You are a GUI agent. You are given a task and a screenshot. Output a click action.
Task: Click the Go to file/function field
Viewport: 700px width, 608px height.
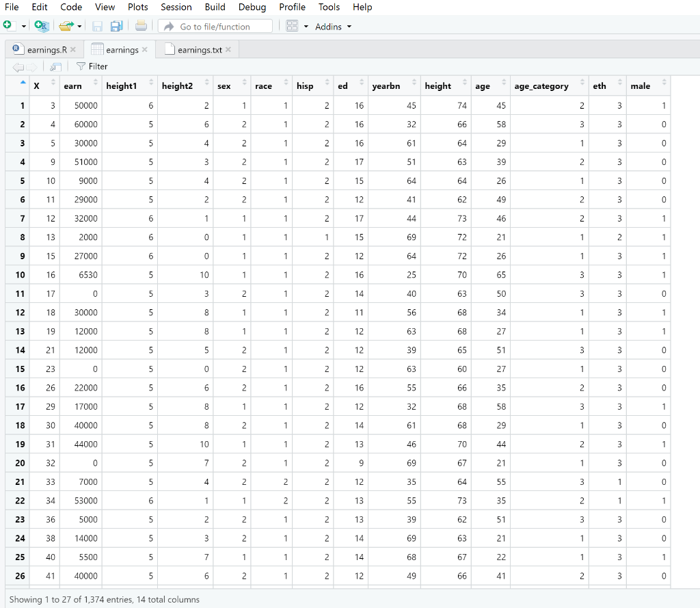point(215,26)
